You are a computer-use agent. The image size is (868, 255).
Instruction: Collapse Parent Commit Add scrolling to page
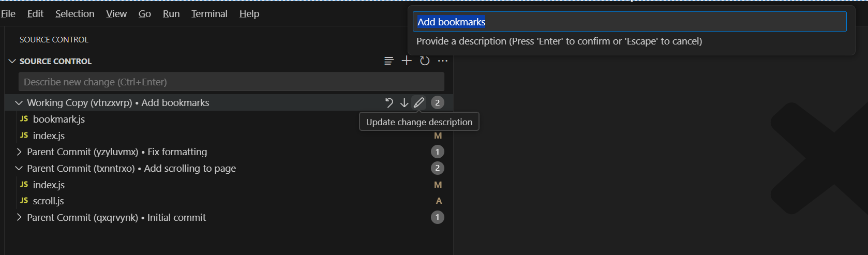point(19,168)
